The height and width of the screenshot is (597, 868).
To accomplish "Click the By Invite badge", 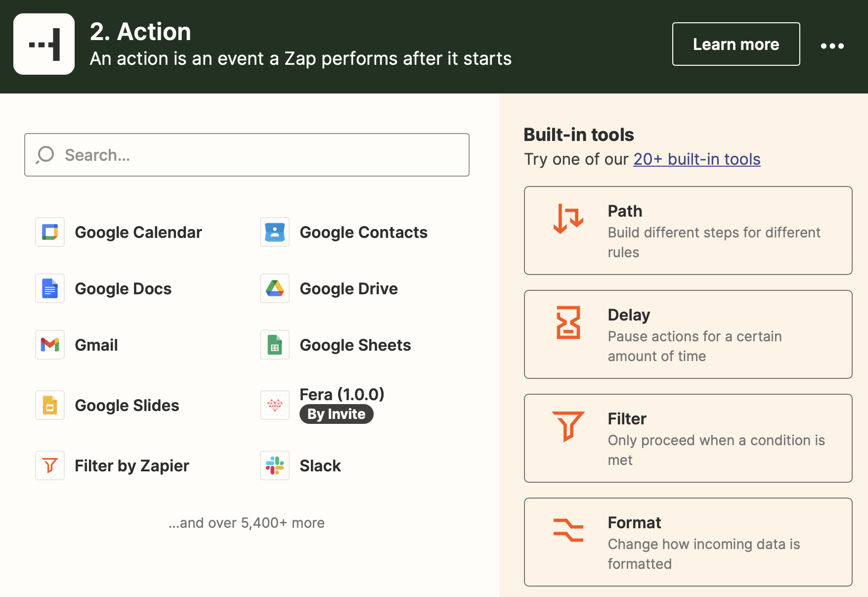I will 337,414.
